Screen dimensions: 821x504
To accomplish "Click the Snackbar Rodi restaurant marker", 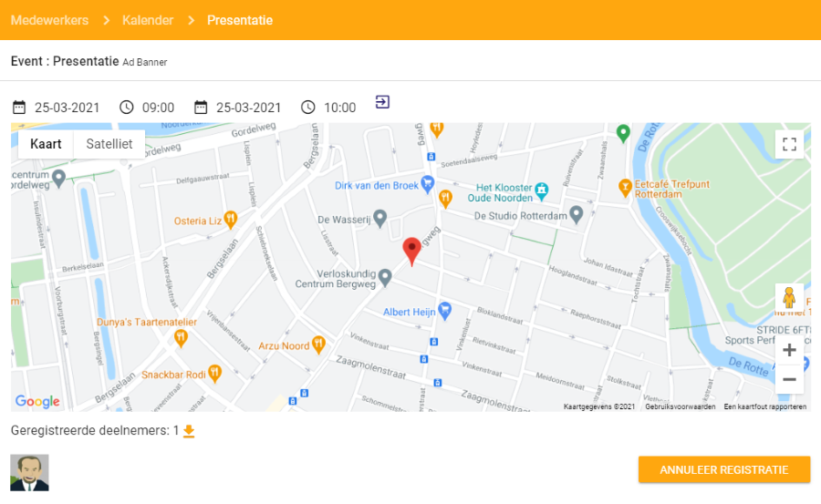I will (214, 374).
